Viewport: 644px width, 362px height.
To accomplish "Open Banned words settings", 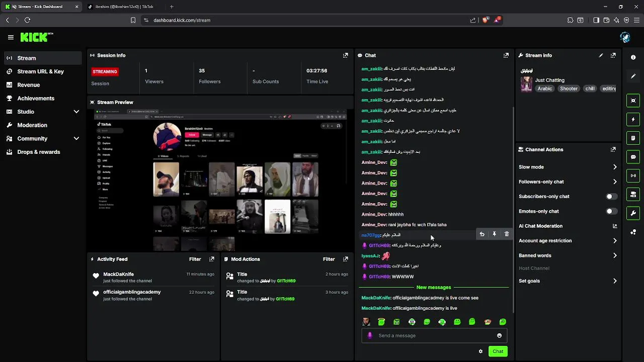I will click(568, 255).
